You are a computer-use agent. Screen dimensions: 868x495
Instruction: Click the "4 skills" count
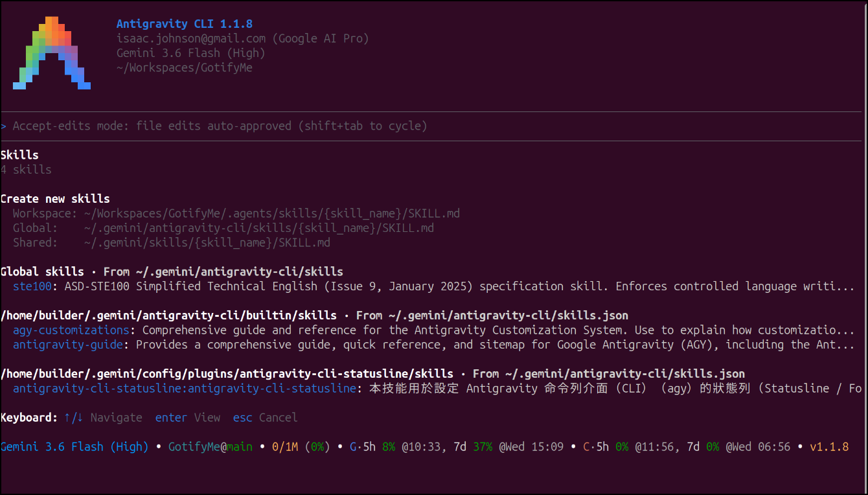[x=26, y=170]
